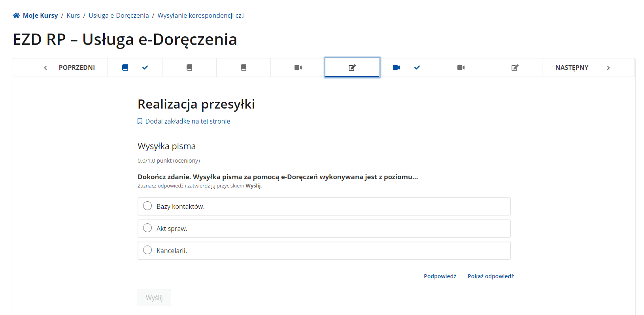Open the last gray video unit icon

pos(461,67)
